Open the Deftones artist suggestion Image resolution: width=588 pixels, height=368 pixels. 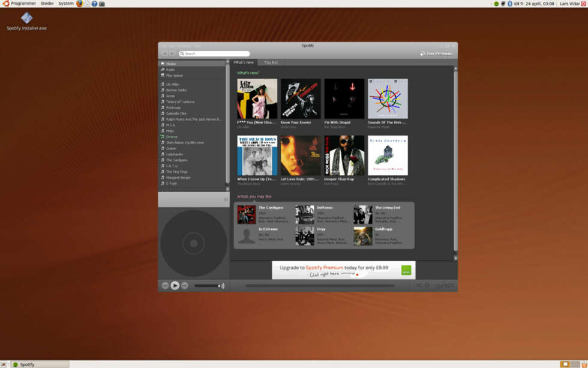click(x=322, y=214)
